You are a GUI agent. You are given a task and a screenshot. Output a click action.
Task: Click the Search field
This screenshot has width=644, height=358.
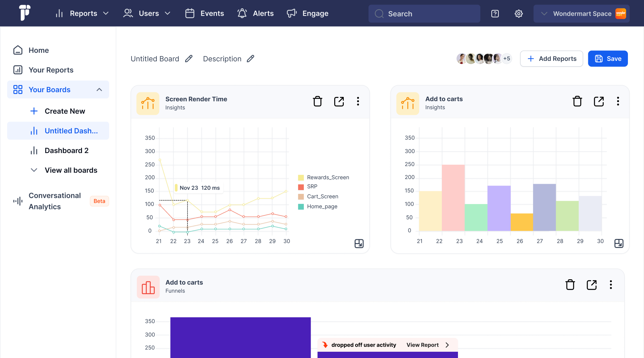coord(424,14)
